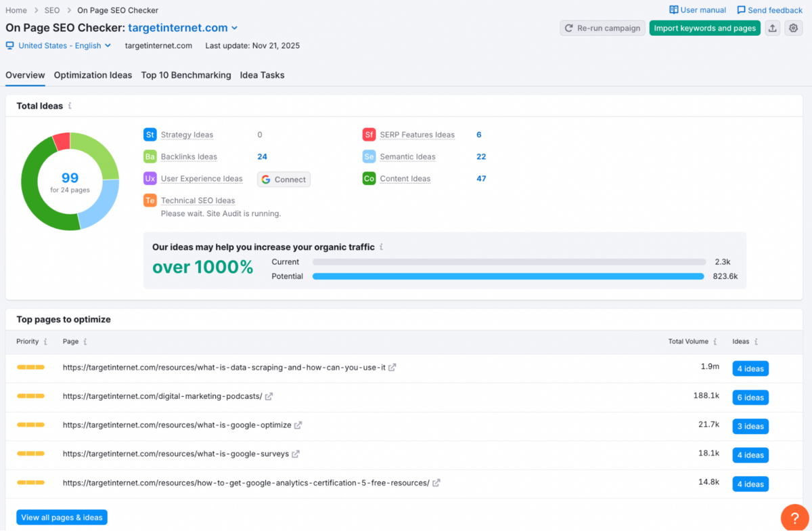Image resolution: width=812 pixels, height=531 pixels.
Task: Click info icon next to Priority column
Action: coord(46,342)
